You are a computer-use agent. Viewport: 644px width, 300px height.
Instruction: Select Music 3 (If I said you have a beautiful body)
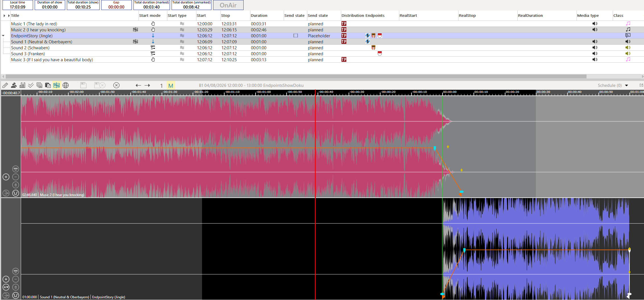(327, 60)
